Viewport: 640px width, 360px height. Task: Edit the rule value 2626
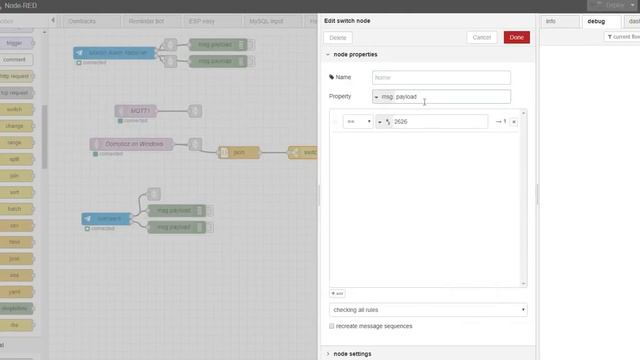click(440, 122)
